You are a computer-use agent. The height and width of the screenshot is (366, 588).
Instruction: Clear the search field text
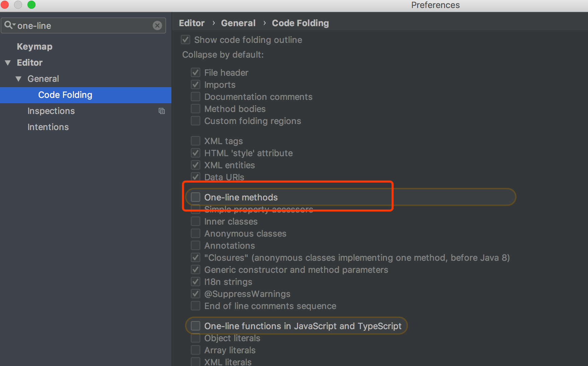tap(157, 25)
